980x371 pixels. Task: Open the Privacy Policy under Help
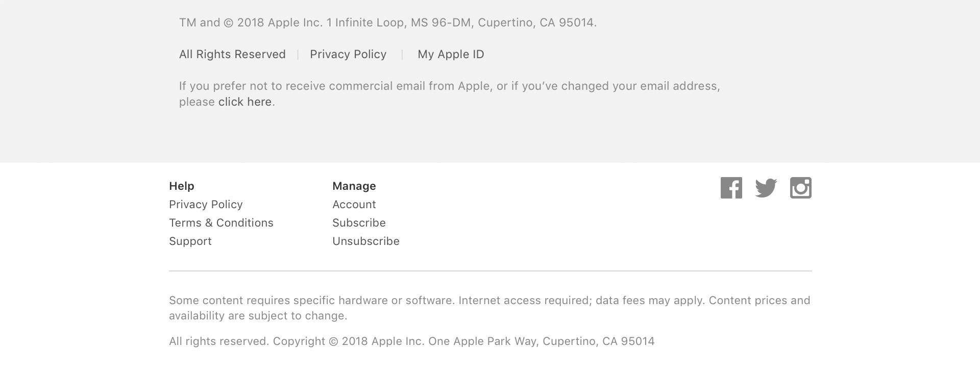(x=205, y=204)
